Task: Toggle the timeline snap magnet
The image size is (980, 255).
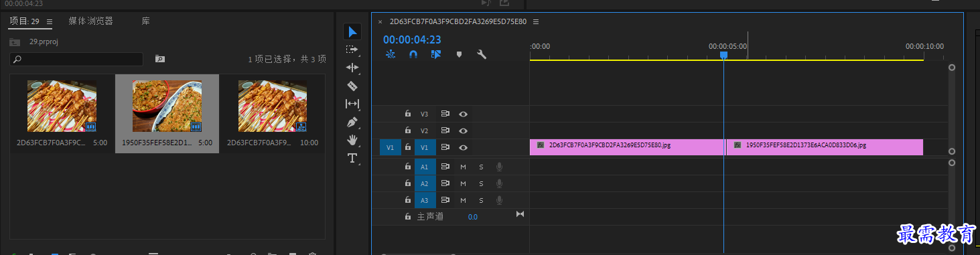Action: (x=413, y=55)
